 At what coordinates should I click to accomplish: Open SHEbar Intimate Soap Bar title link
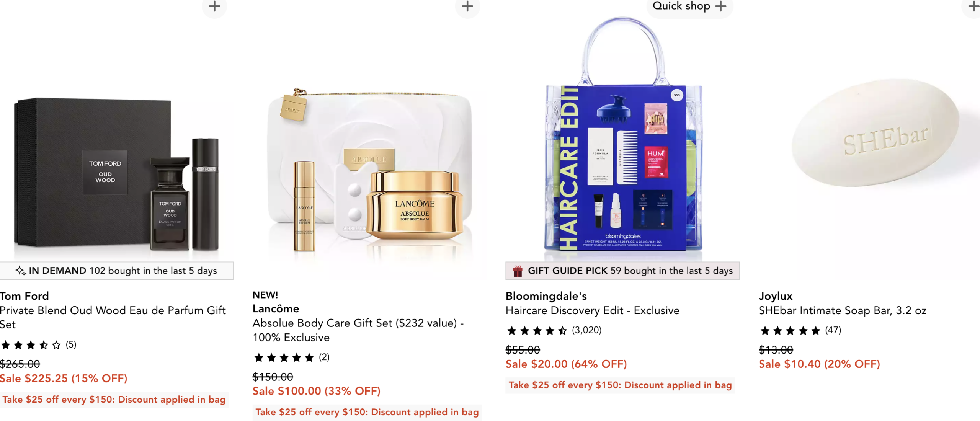coord(842,310)
